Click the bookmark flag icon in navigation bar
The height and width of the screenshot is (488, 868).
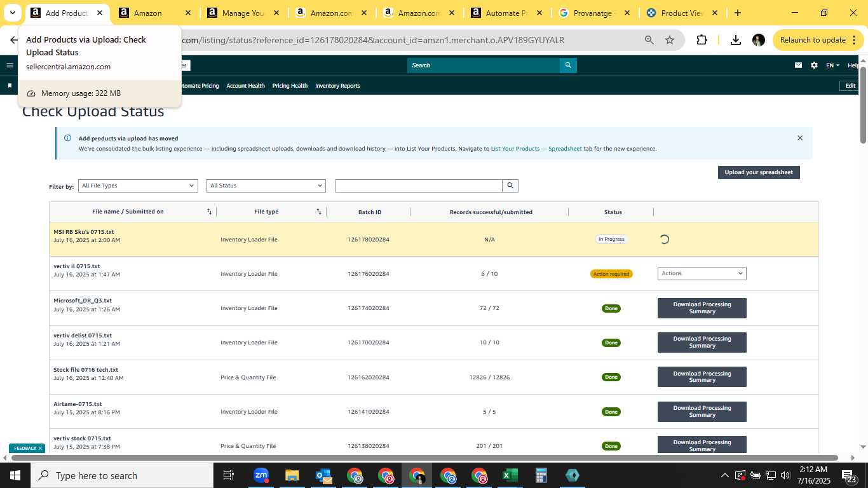(x=10, y=86)
